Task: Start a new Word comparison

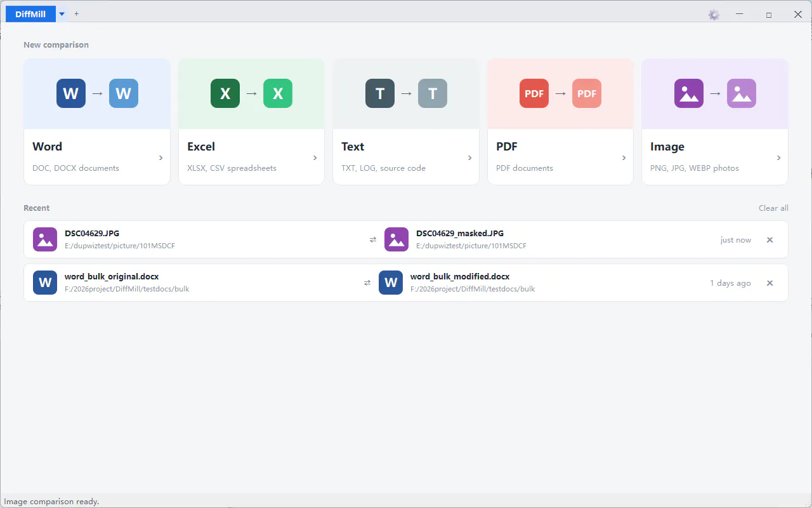Action: 97,122
